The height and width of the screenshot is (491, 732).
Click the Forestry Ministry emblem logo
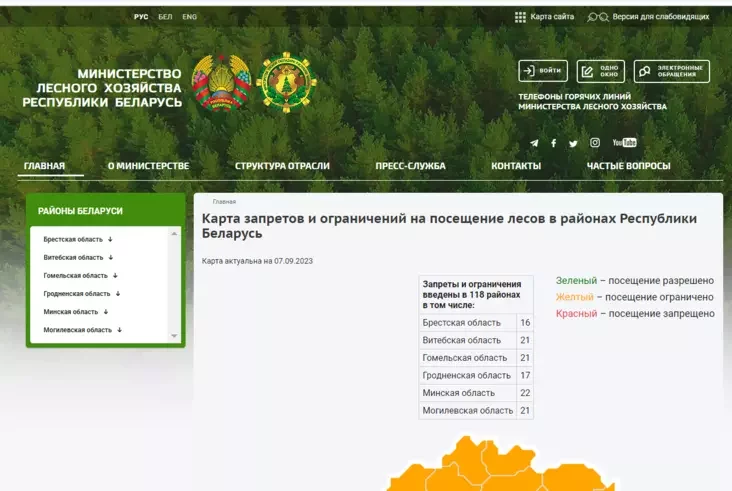tap(286, 83)
